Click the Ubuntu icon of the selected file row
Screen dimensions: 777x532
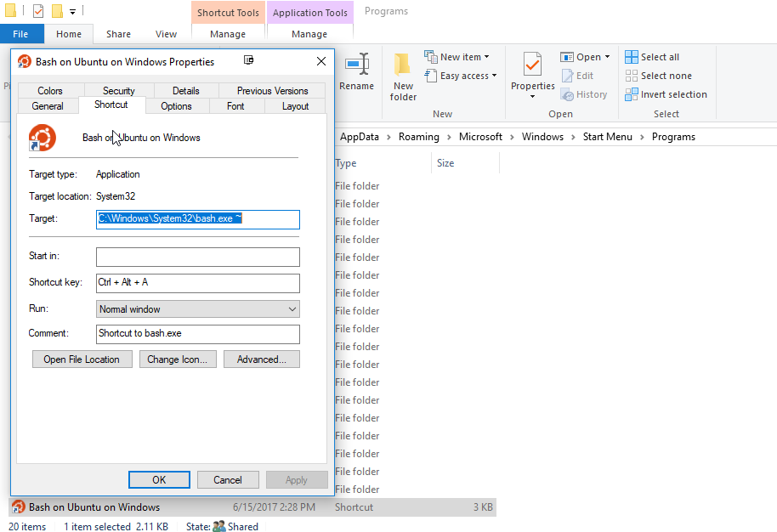click(19, 507)
